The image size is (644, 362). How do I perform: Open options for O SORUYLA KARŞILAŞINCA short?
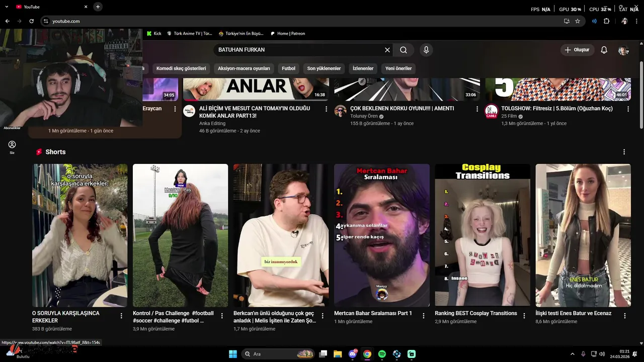click(121, 316)
